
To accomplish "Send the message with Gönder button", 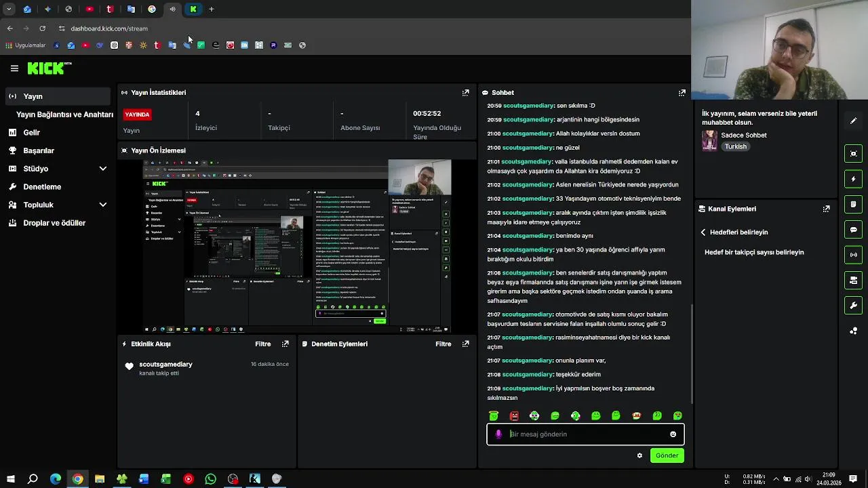I will pyautogui.click(x=667, y=455).
